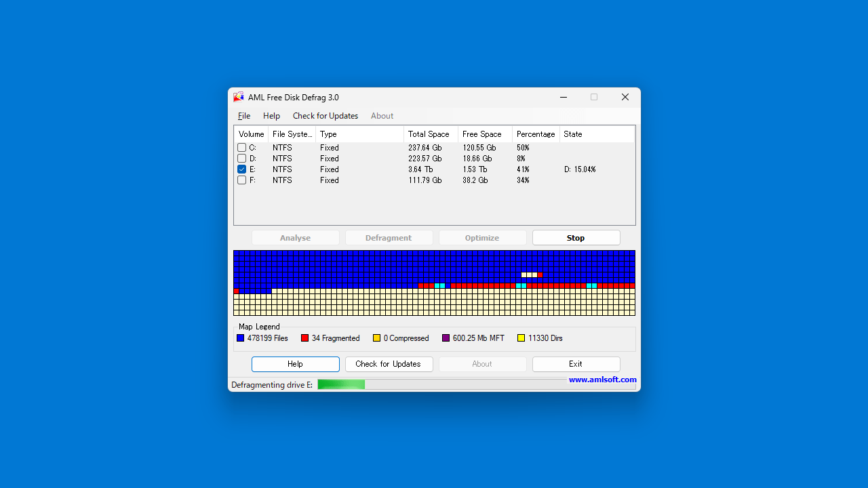868x488 pixels.
Task: Click the Stop button
Action: (x=576, y=238)
